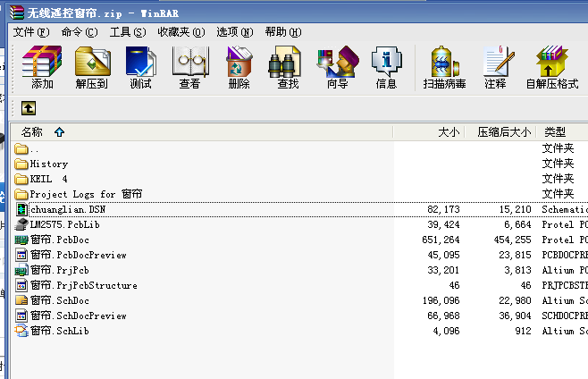The width and height of the screenshot is (588, 379).
Task: Select the 窗帘.PcbDoc file name
Action: click(x=60, y=240)
